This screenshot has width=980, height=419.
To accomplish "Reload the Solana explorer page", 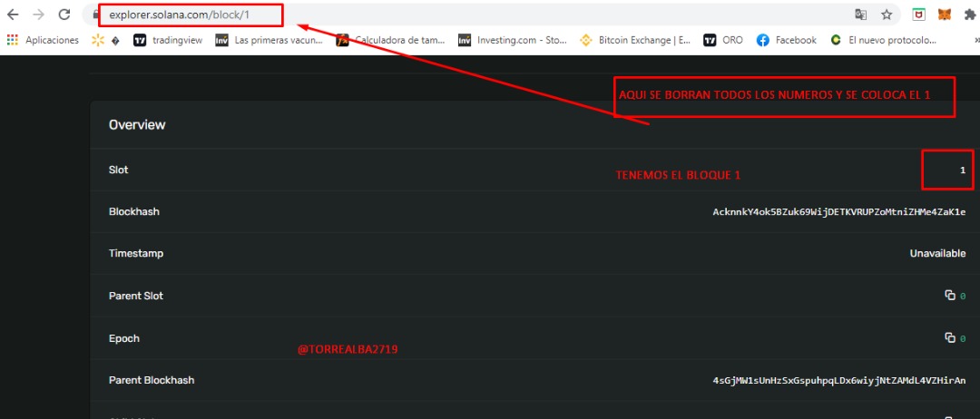I will point(64,15).
